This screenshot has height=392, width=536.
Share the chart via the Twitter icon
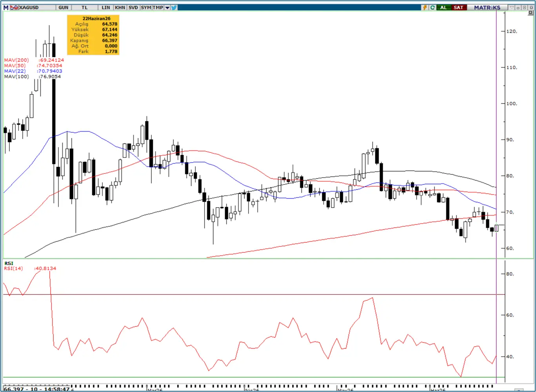174,7
